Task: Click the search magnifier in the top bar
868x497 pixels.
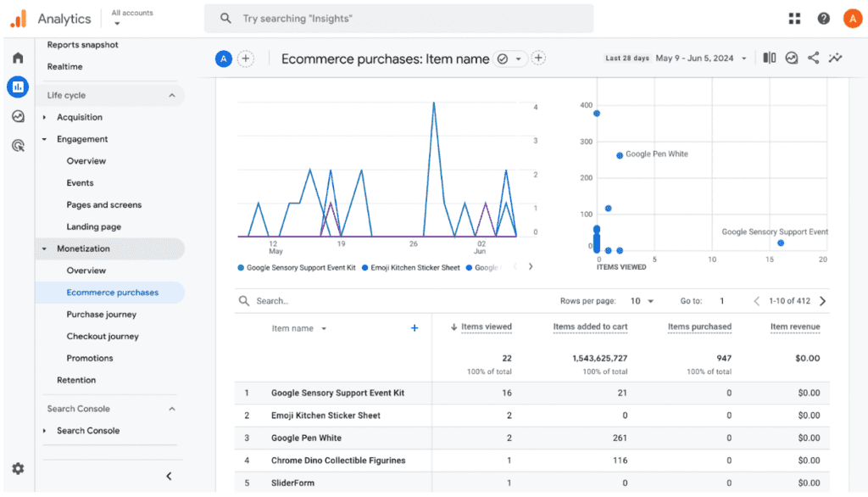Action: click(225, 19)
